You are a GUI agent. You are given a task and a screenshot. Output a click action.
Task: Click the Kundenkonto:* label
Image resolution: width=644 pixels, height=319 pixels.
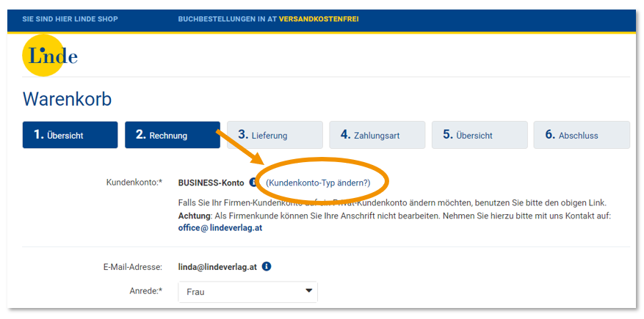(134, 183)
